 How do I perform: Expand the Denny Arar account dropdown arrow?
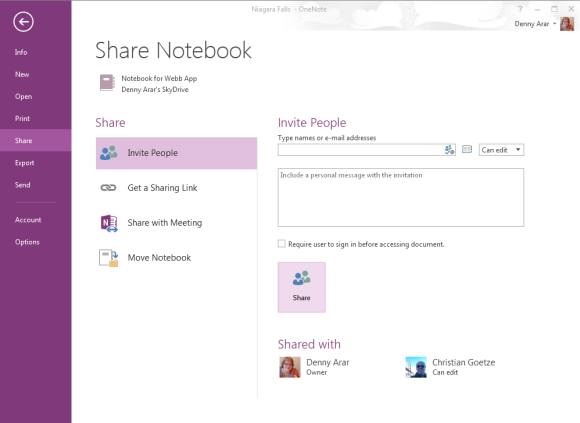[554, 24]
